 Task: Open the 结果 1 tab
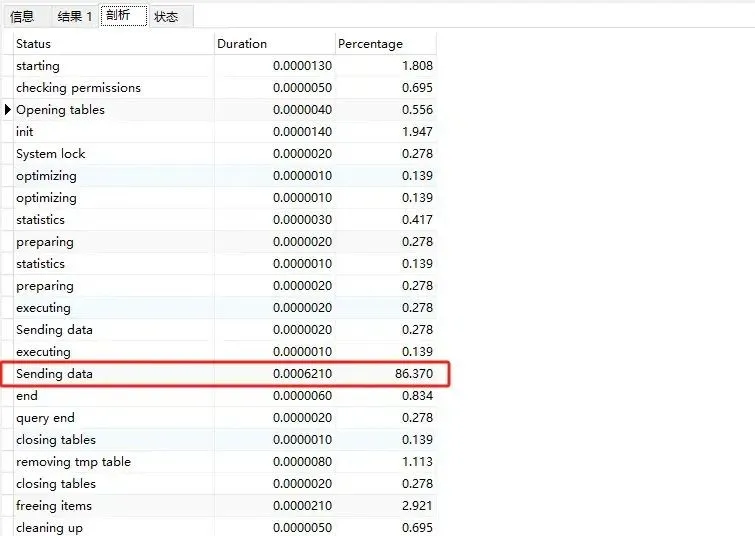coord(75,16)
